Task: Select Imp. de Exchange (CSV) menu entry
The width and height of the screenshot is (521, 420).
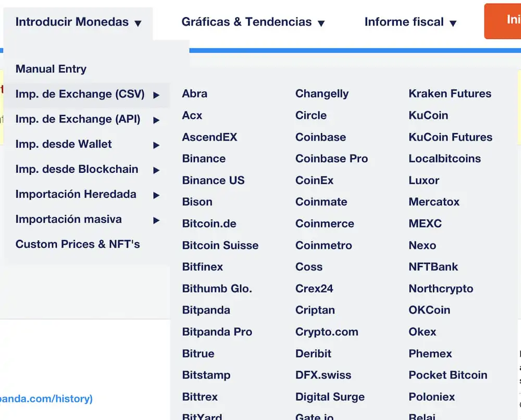Action: coord(78,95)
